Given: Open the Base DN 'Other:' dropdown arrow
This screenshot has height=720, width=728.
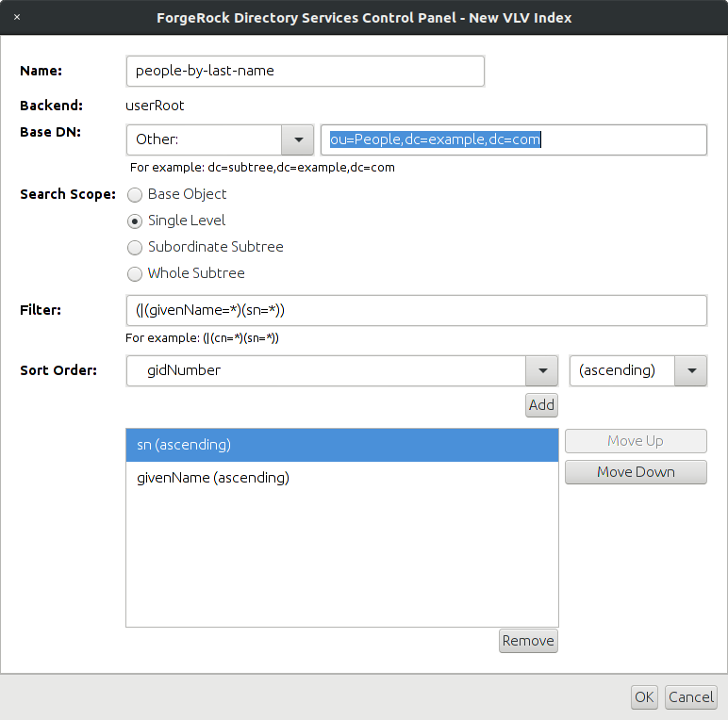Looking at the screenshot, I should (298, 139).
